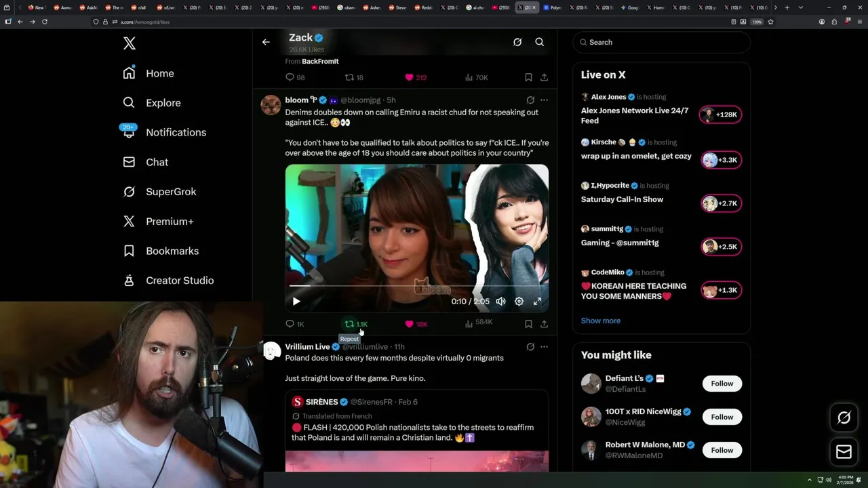Join summit1g live (+2.5K)
The image size is (868, 488).
720,247
